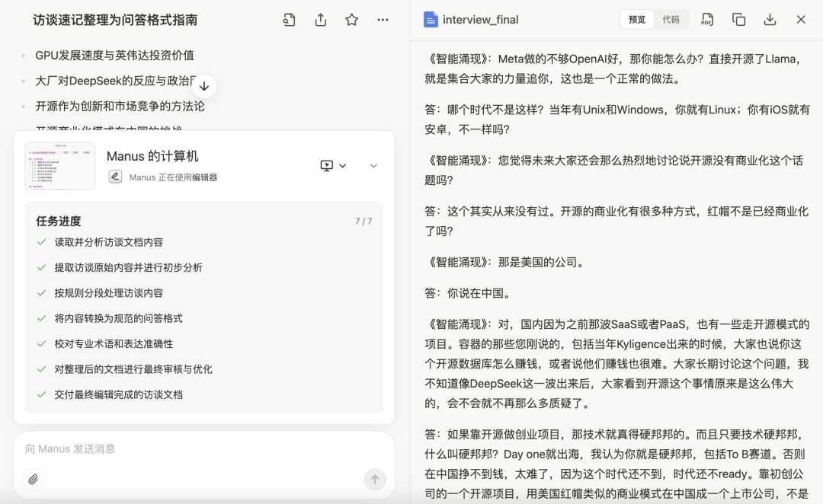Click the Manus 的计算机 title

152,156
